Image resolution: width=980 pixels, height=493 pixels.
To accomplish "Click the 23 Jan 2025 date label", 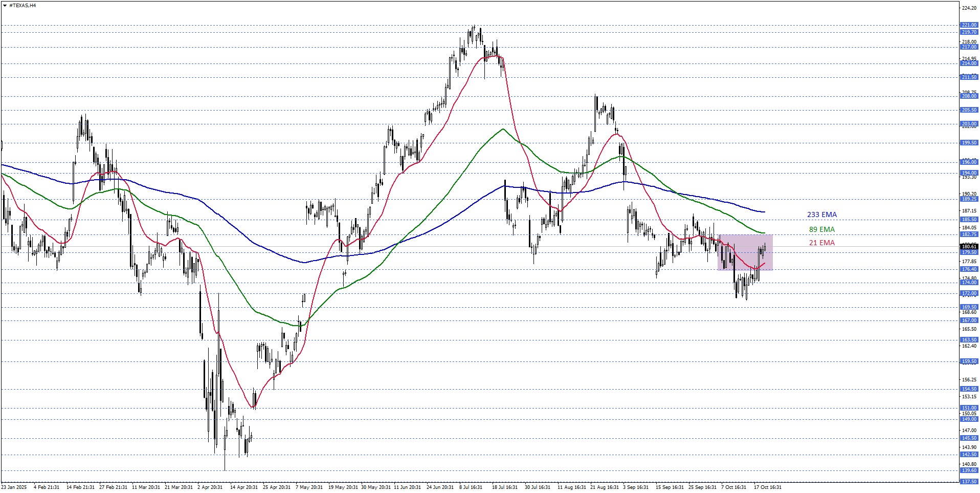I will [14, 487].
